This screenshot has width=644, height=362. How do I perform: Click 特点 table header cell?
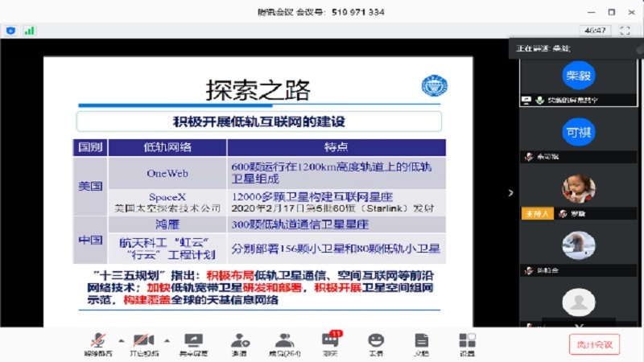[336, 147]
